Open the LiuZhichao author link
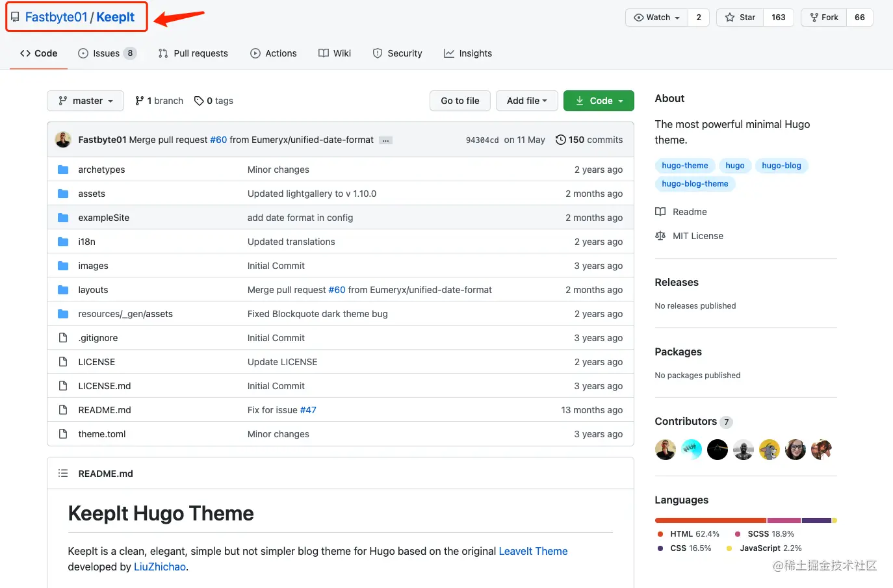 [x=160, y=567]
